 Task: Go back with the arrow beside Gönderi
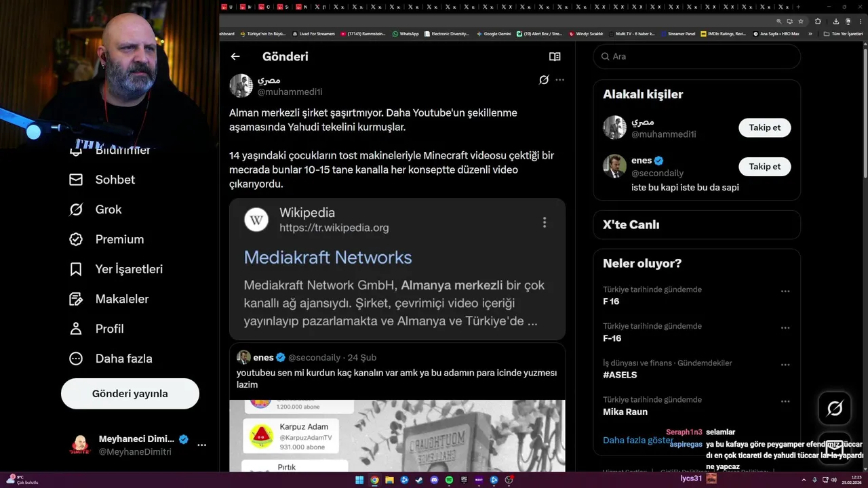click(x=235, y=57)
